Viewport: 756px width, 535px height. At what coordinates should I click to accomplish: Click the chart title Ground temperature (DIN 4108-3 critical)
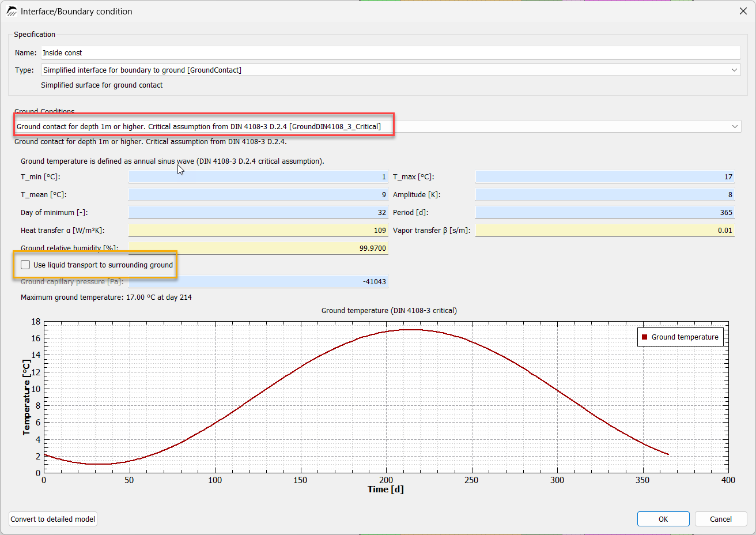coord(389,311)
